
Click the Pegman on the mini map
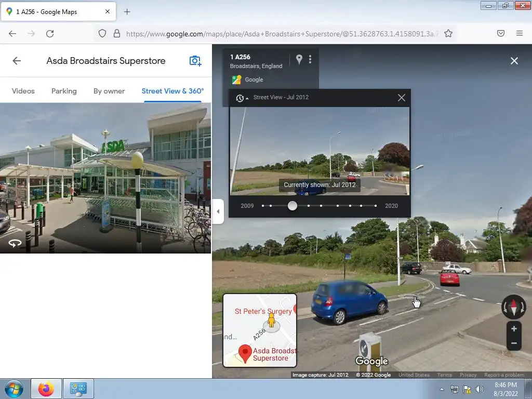271,320
